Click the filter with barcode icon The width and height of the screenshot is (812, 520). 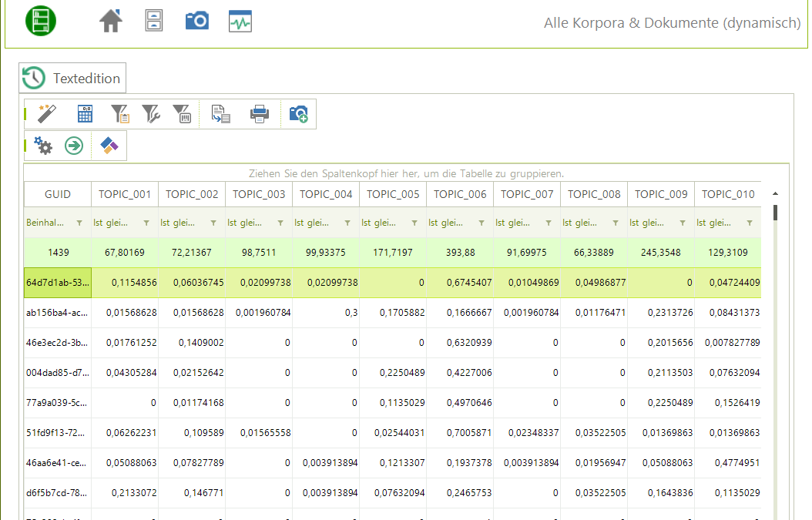[181, 114]
